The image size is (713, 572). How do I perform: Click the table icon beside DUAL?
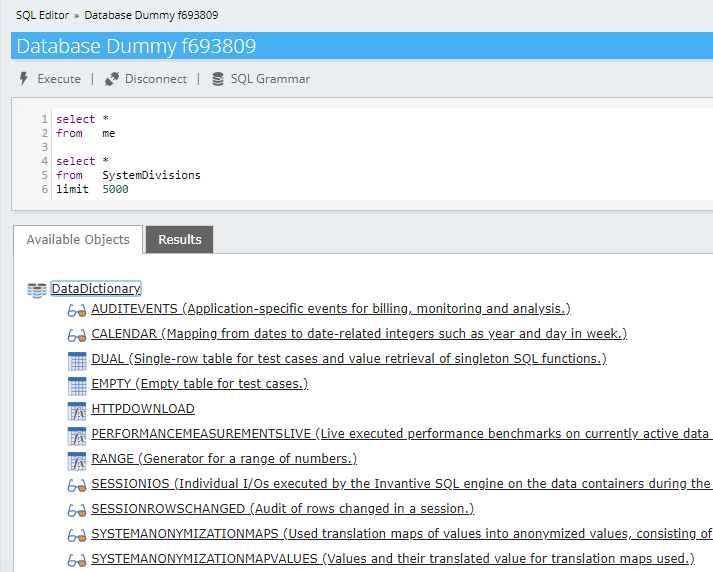pyautogui.click(x=77, y=361)
